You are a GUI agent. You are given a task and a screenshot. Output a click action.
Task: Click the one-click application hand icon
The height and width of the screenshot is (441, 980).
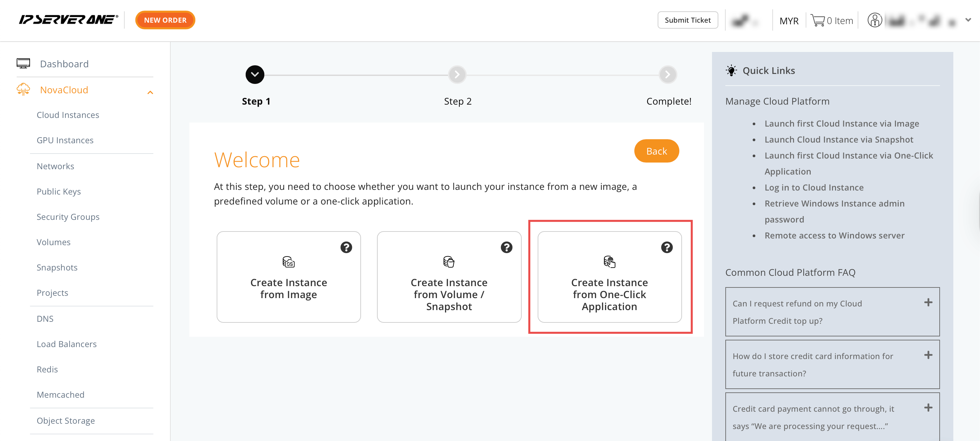[609, 262]
